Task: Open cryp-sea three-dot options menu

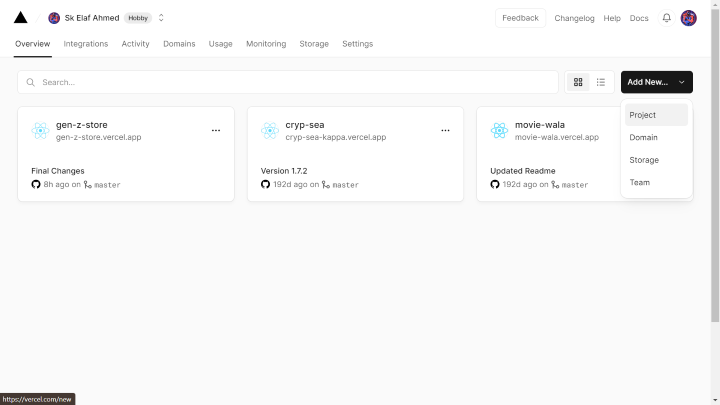Action: coord(445,130)
